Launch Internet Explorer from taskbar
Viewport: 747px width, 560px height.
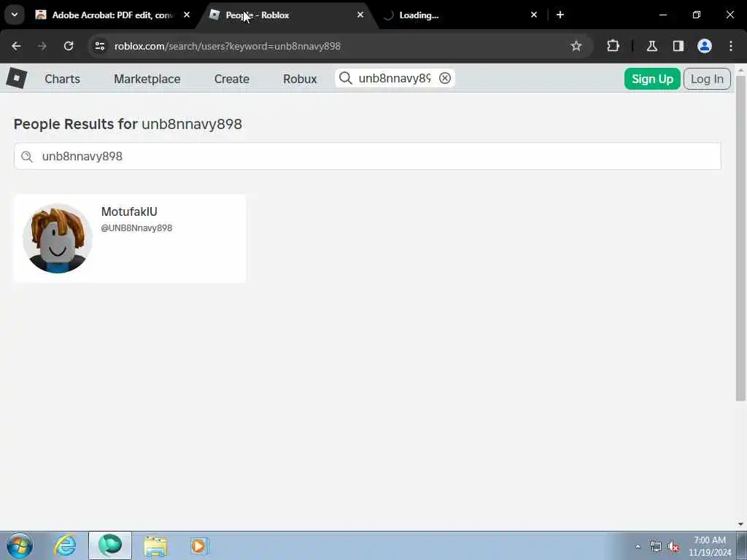[x=65, y=545]
